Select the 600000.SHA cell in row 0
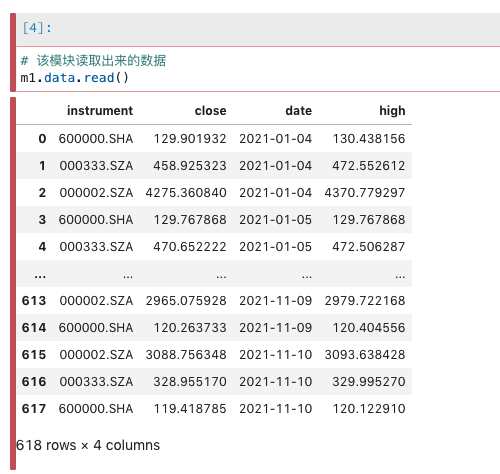 click(96, 139)
